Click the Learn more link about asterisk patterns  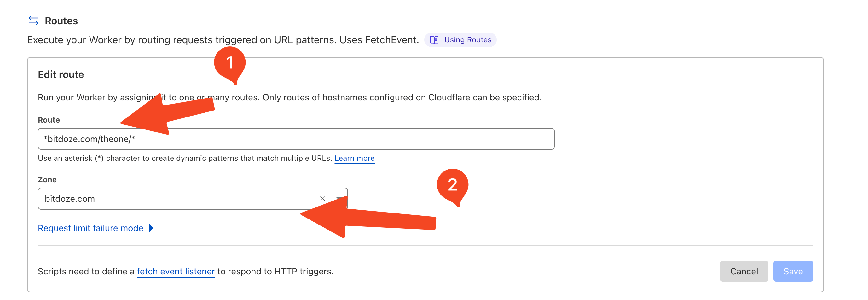[x=354, y=158]
